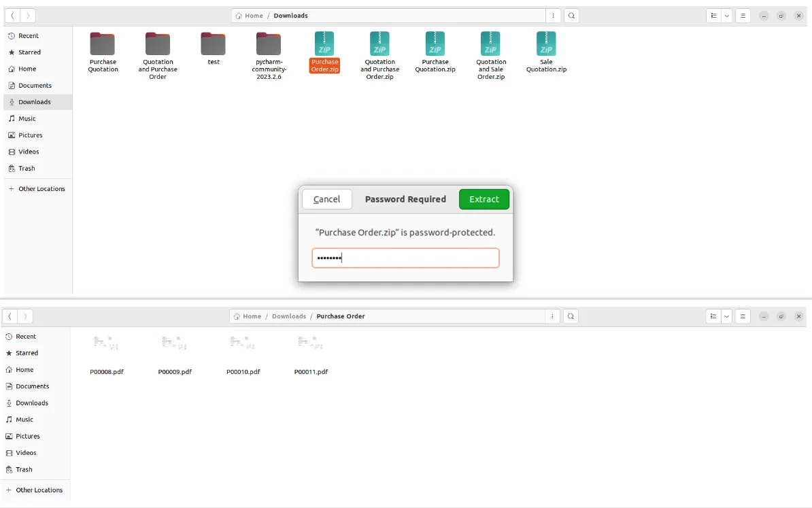Select Music in Purchase Order window sidebar

(x=35, y=420)
